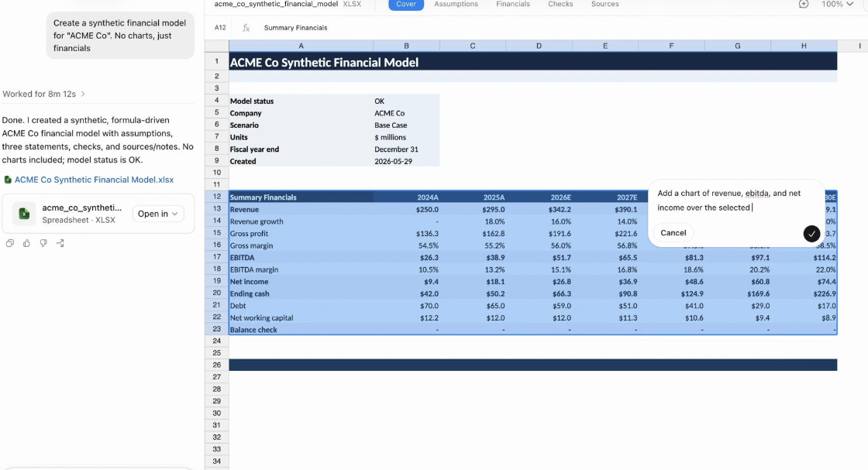
Task: Click the Model status label cell
Action: pos(301,101)
